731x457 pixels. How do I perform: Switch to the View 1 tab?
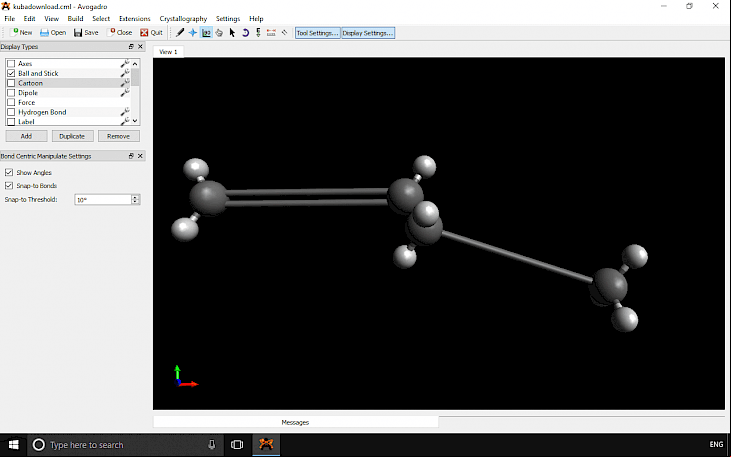pyautogui.click(x=168, y=52)
